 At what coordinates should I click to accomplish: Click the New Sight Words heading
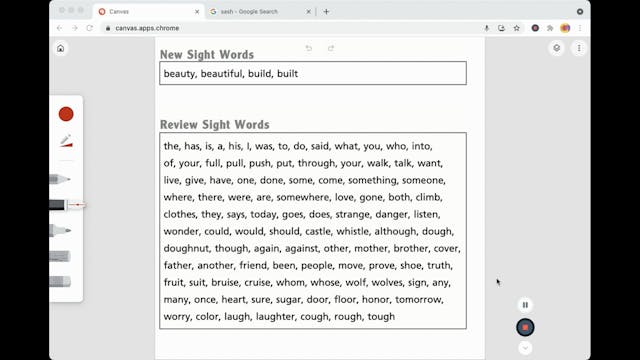click(x=207, y=55)
